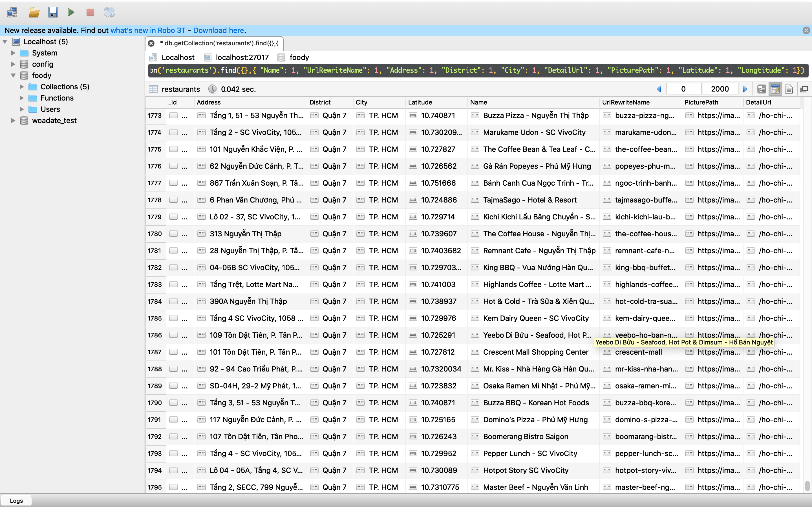Tick the checkbox on row 1795
This screenshot has height=507, width=812.
click(173, 487)
